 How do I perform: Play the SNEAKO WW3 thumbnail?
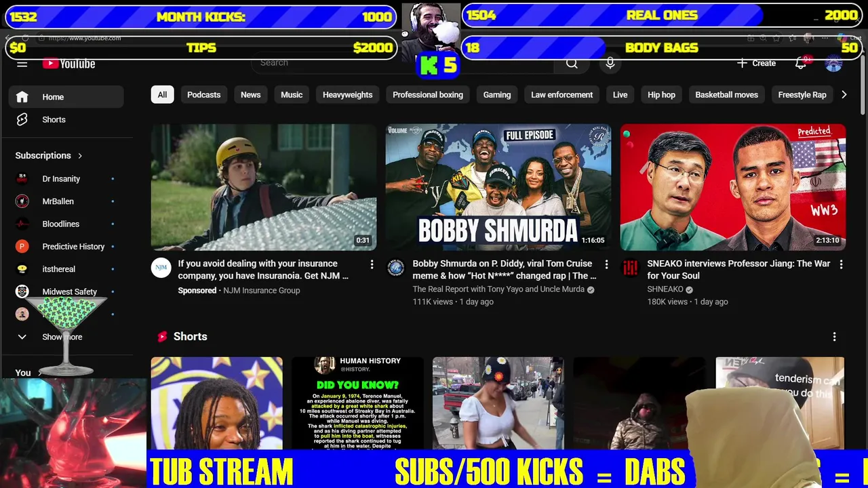(x=732, y=187)
